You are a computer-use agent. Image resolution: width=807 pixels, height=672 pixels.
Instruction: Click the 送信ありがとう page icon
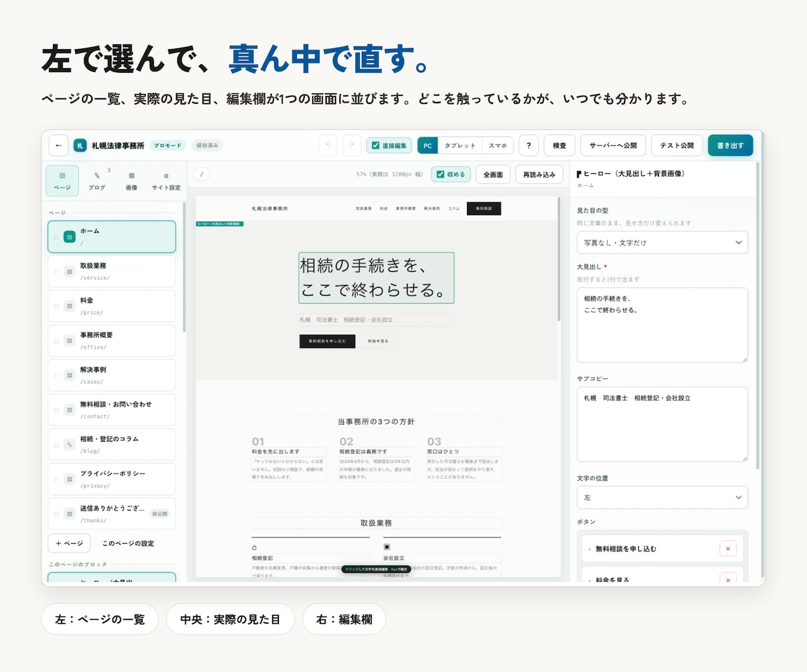[69, 514]
